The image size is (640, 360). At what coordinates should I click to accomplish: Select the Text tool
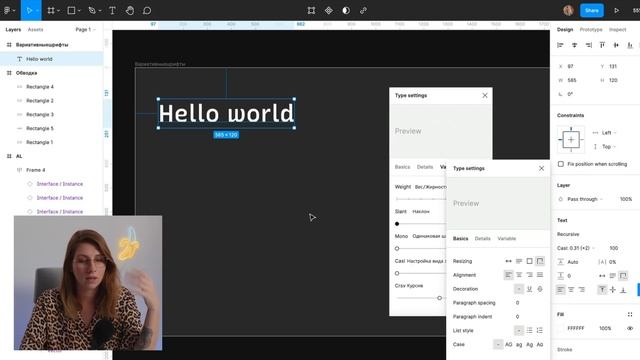click(x=112, y=10)
